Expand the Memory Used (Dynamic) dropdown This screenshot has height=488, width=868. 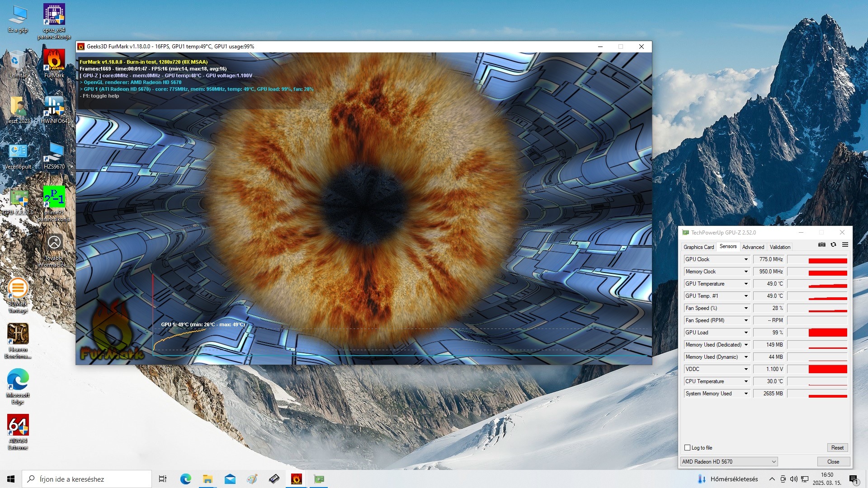[746, 357]
